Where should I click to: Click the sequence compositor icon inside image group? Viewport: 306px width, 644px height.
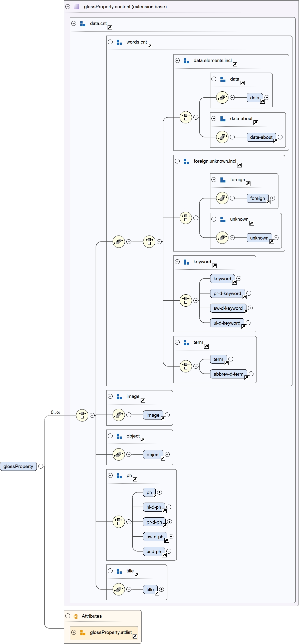[x=119, y=415]
